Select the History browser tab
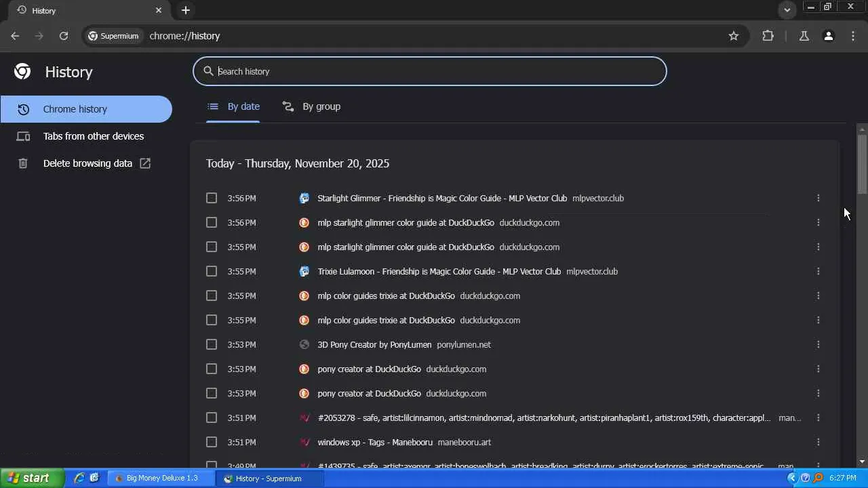The width and height of the screenshot is (868, 488). tap(89, 11)
